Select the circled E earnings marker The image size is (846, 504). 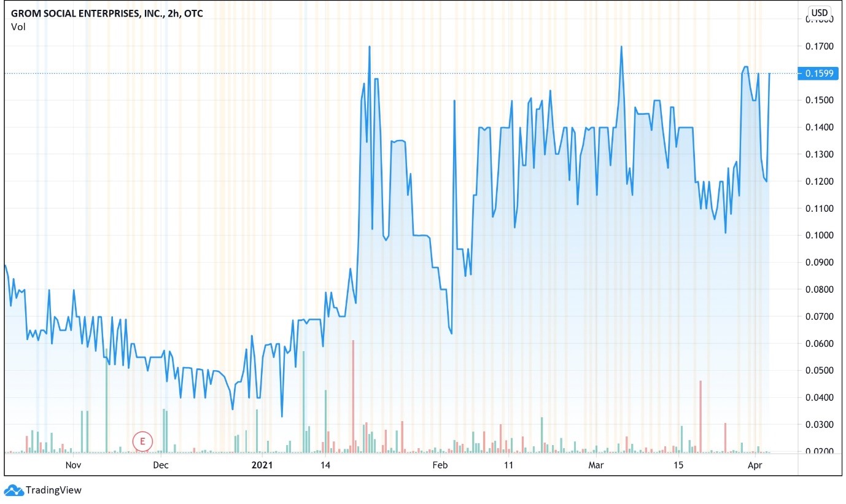click(x=141, y=441)
